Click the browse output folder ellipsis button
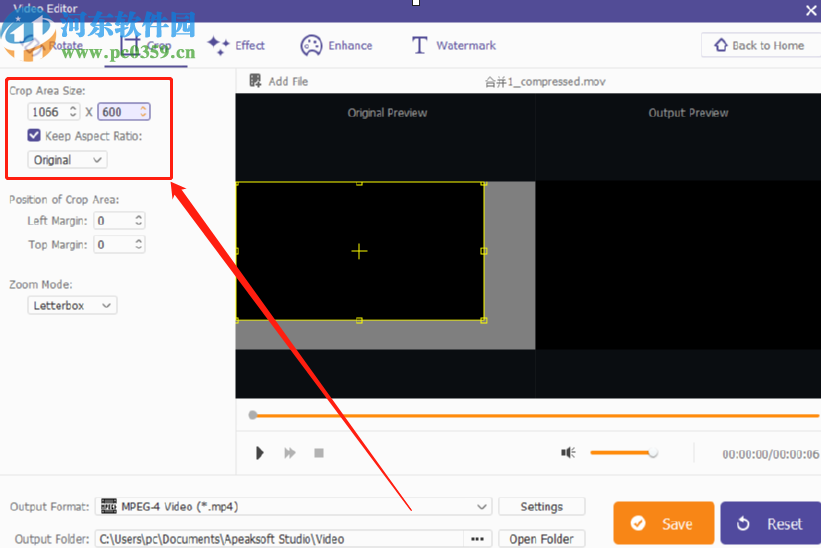This screenshot has height=548, width=821. click(477, 539)
